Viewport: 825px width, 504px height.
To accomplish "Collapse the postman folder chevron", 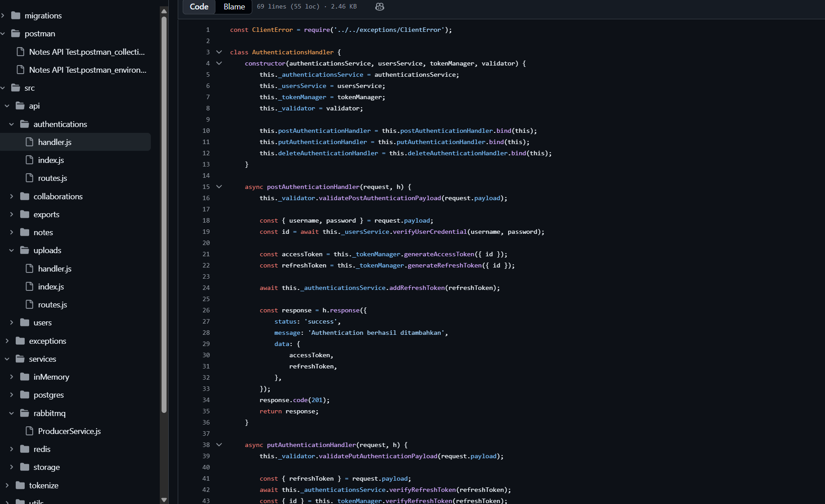I will [x=3, y=34].
